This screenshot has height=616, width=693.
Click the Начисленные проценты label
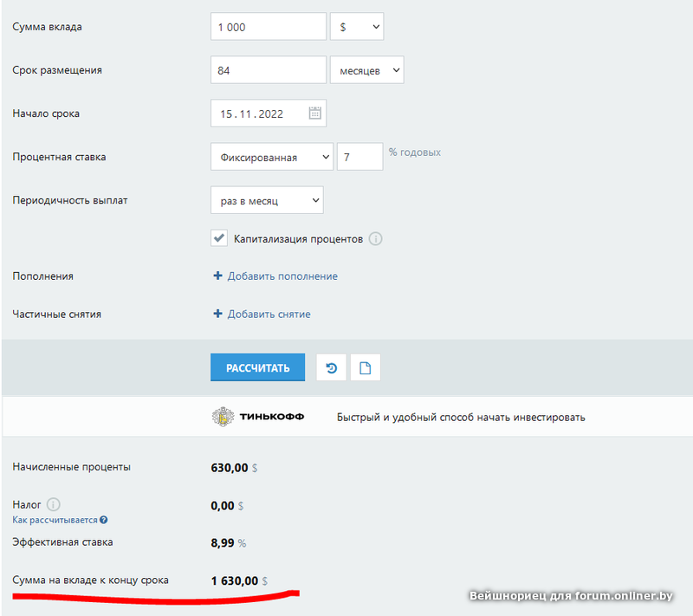pos(71,467)
